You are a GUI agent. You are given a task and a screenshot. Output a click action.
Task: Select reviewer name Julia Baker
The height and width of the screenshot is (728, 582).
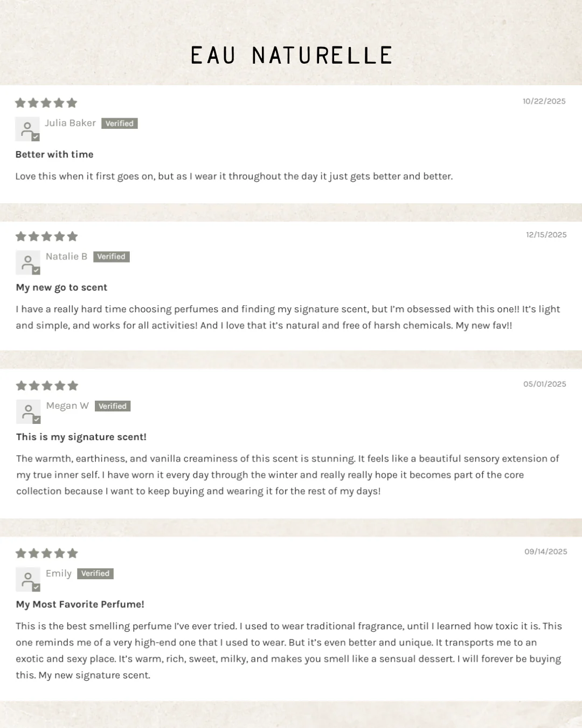tap(70, 123)
